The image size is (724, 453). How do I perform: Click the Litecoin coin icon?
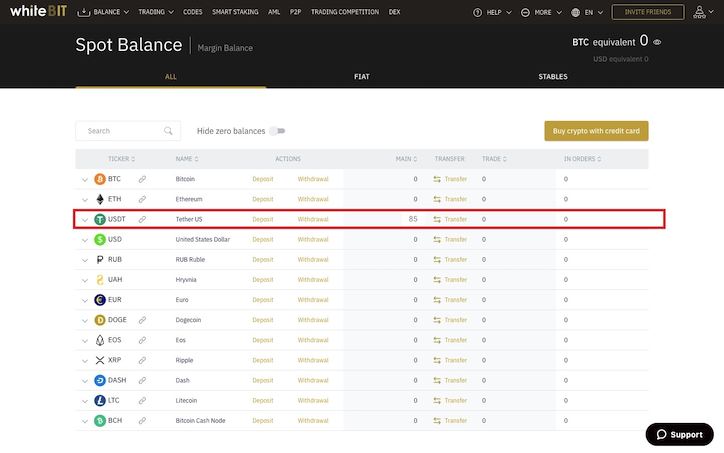[x=100, y=400]
